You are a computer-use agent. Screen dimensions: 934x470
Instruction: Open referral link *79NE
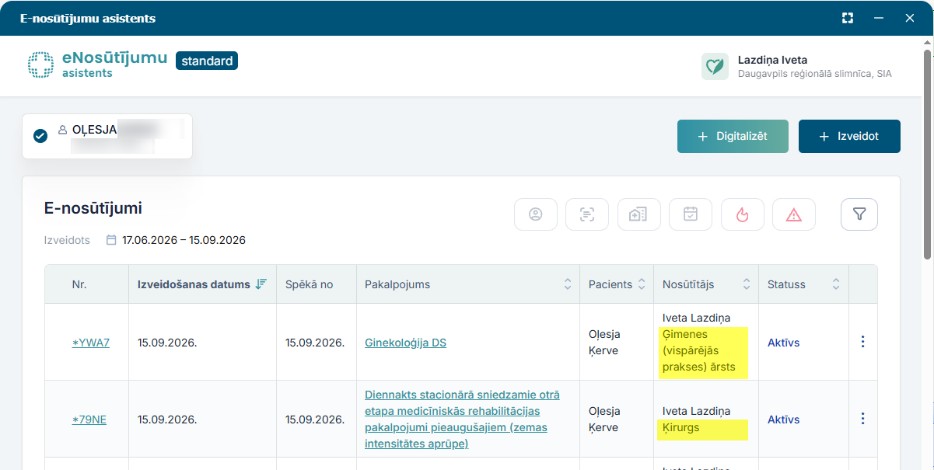pyautogui.click(x=89, y=419)
